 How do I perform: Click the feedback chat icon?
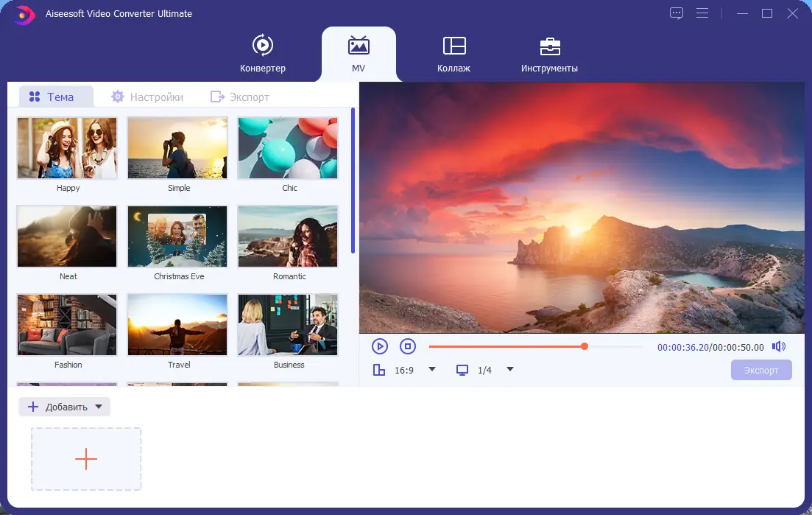pos(677,13)
